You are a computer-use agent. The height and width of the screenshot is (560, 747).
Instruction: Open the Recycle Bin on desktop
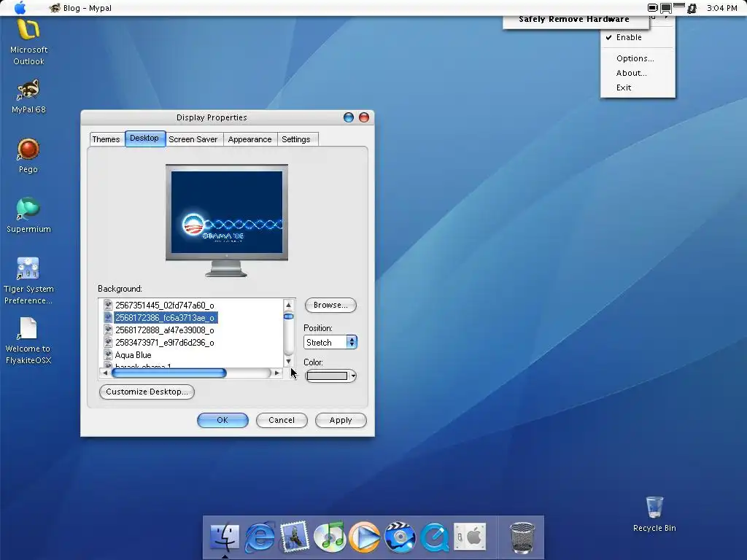(x=654, y=514)
